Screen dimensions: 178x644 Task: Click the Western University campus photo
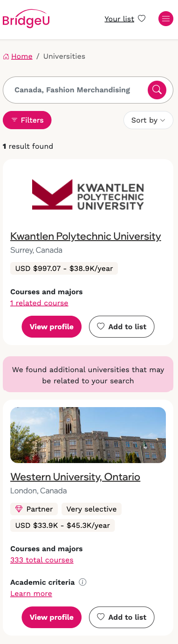88,435
